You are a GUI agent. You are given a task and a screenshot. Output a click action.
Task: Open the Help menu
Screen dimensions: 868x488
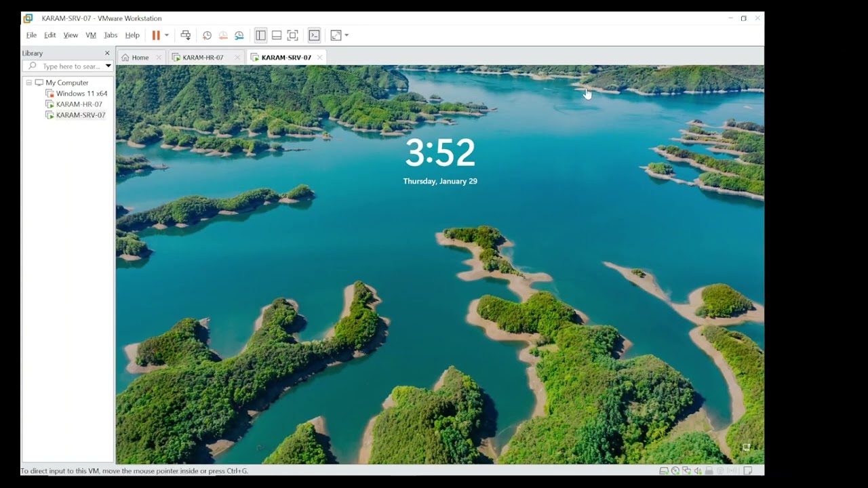click(132, 35)
